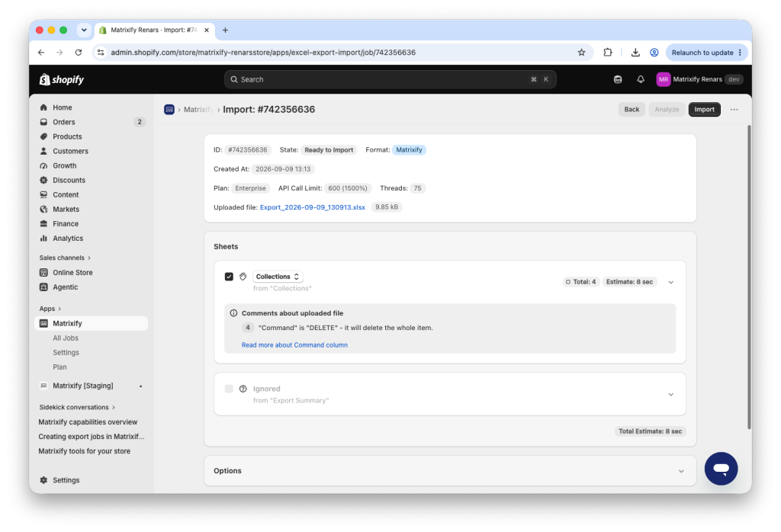Check the Ignored sheet checkbox
The width and height of the screenshot is (781, 532).
pos(229,389)
